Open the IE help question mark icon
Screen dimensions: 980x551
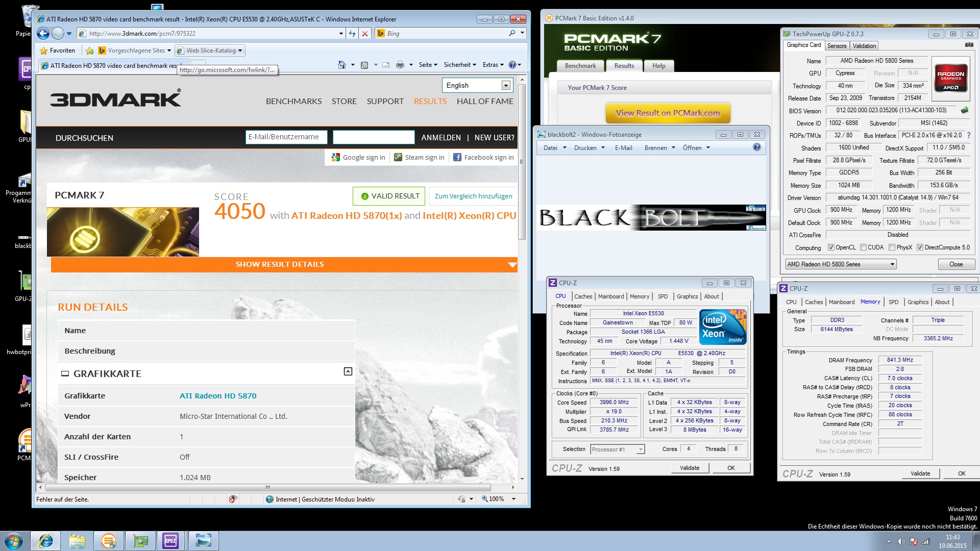(x=512, y=65)
